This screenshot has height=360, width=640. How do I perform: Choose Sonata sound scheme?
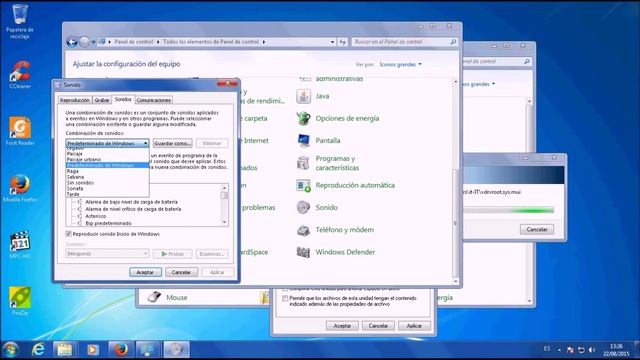[107, 189]
